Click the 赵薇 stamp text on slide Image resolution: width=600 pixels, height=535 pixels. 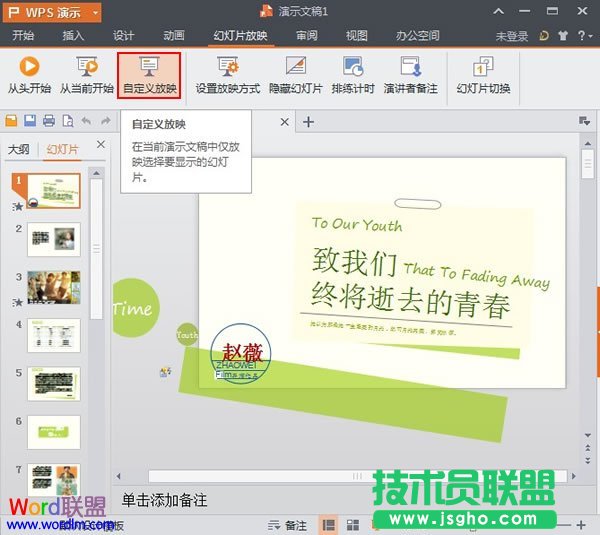pos(242,351)
